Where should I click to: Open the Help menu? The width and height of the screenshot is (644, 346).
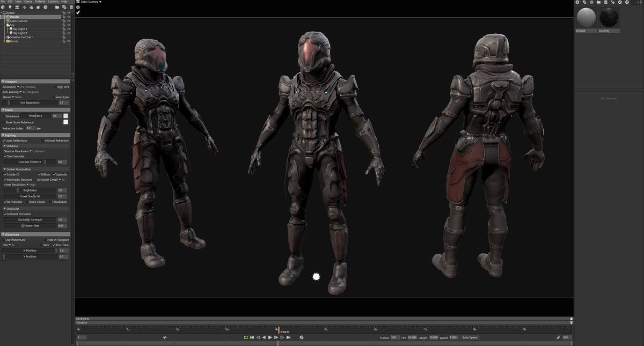pyautogui.click(x=64, y=2)
